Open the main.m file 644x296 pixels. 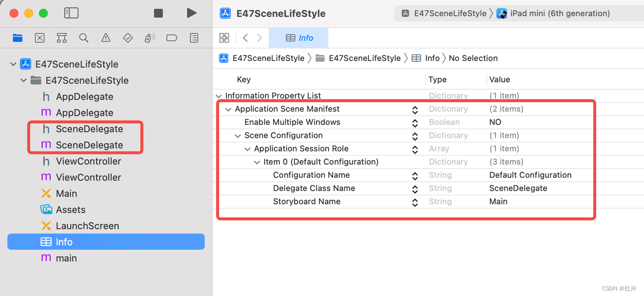click(x=59, y=258)
